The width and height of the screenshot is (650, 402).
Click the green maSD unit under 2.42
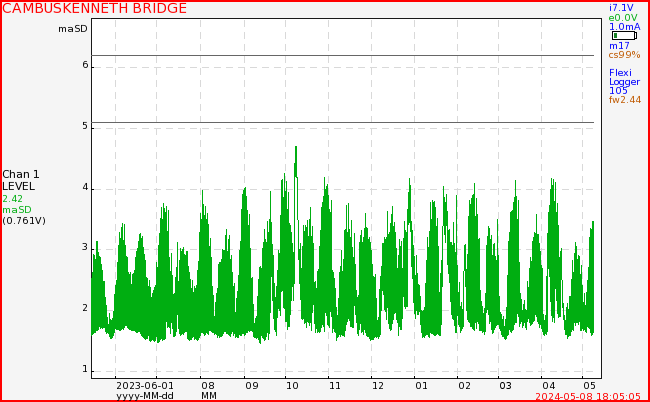click(x=17, y=210)
